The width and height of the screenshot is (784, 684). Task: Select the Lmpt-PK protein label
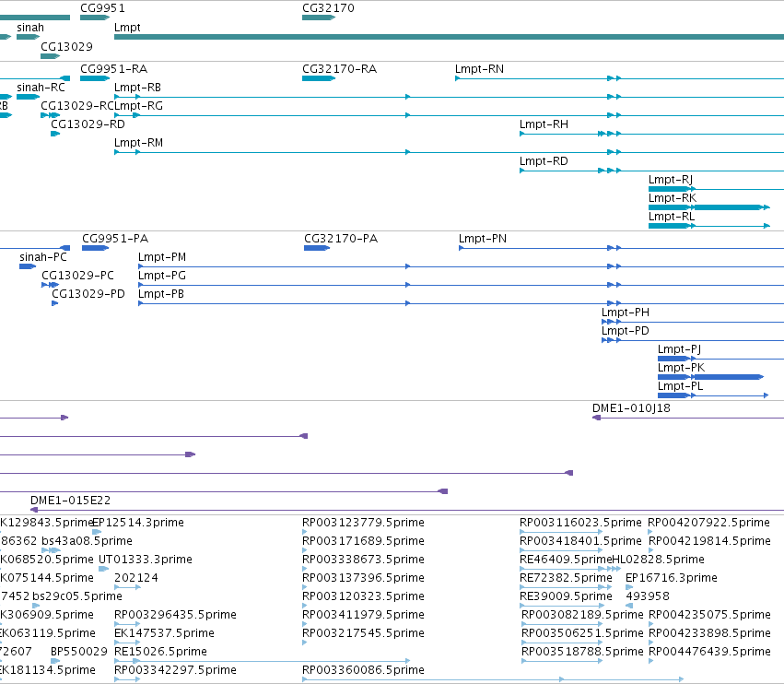pos(681,367)
